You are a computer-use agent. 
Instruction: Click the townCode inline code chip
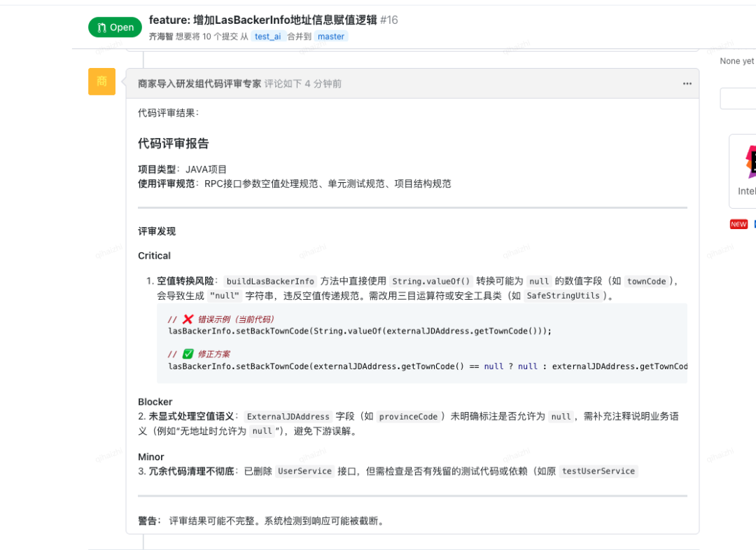[646, 281]
